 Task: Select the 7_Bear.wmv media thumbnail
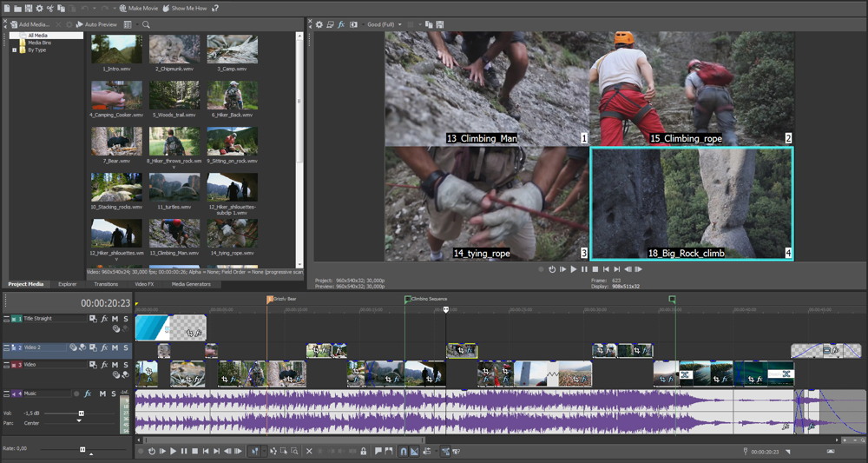click(x=116, y=141)
